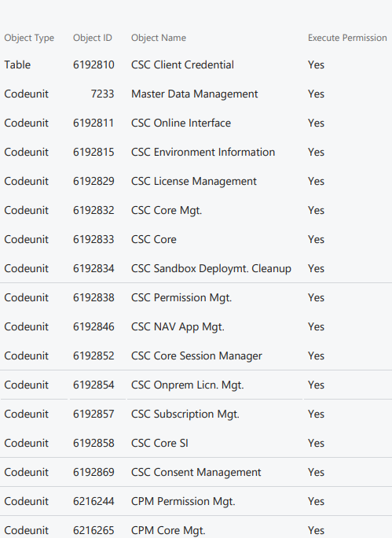Select the CSC Core Mgt. row

click(196, 210)
